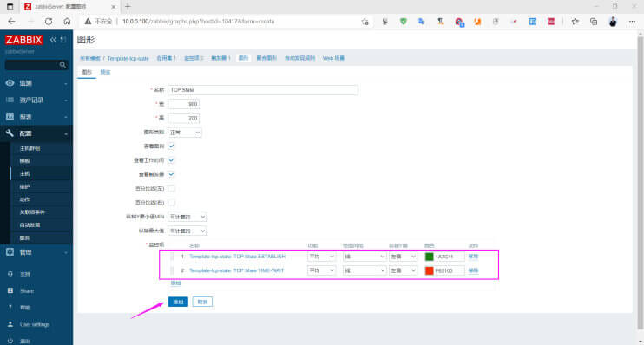Add page to favorites star icon in address bar

(x=365, y=22)
